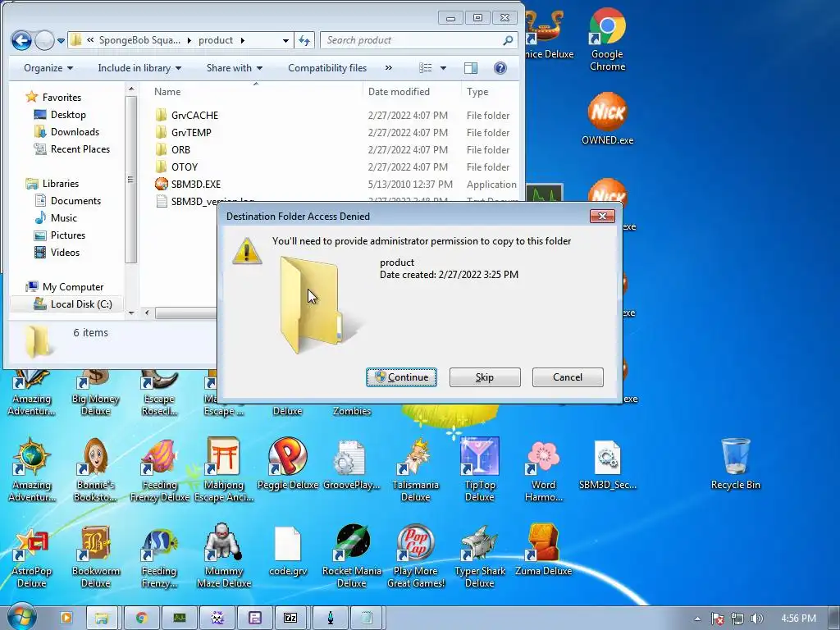Go back in Explorer window

[x=21, y=40]
